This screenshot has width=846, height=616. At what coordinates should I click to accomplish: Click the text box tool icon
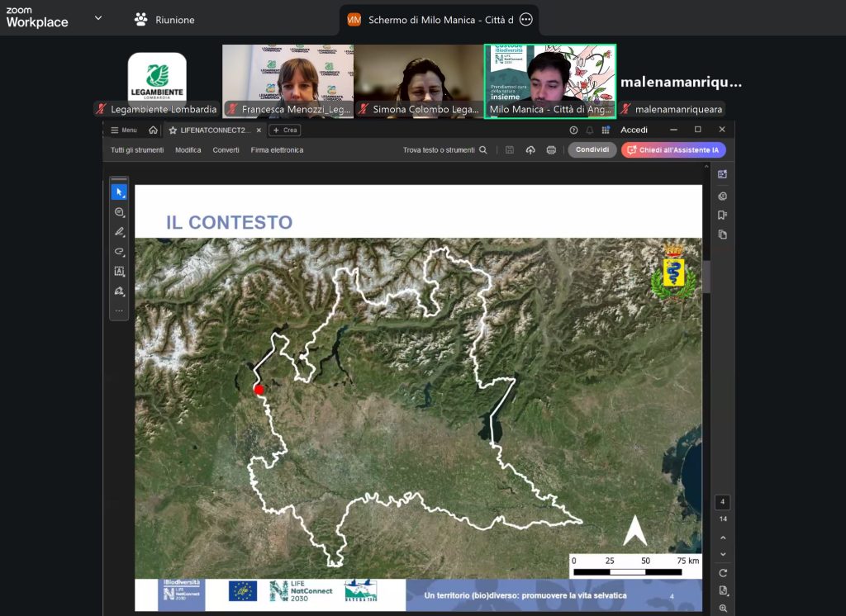pos(119,272)
